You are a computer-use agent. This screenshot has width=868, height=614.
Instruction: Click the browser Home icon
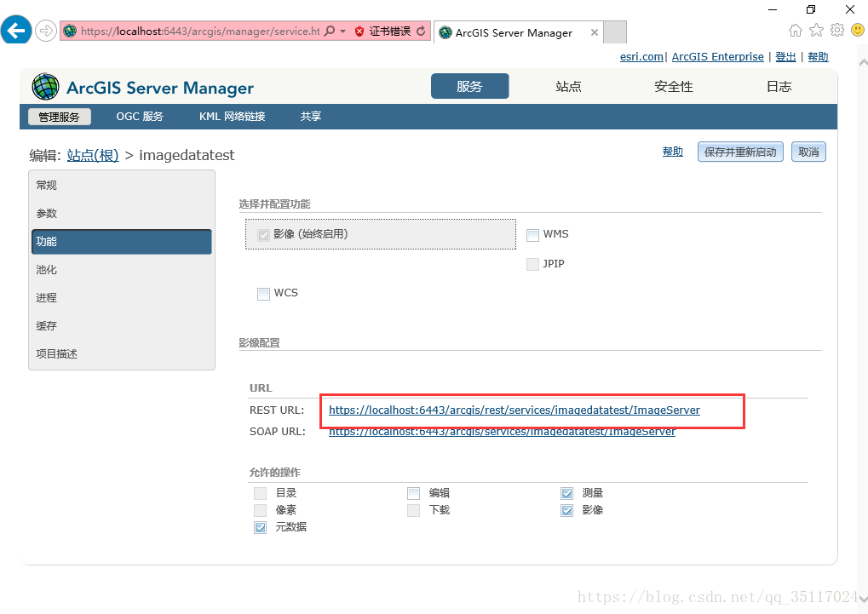[x=796, y=31]
